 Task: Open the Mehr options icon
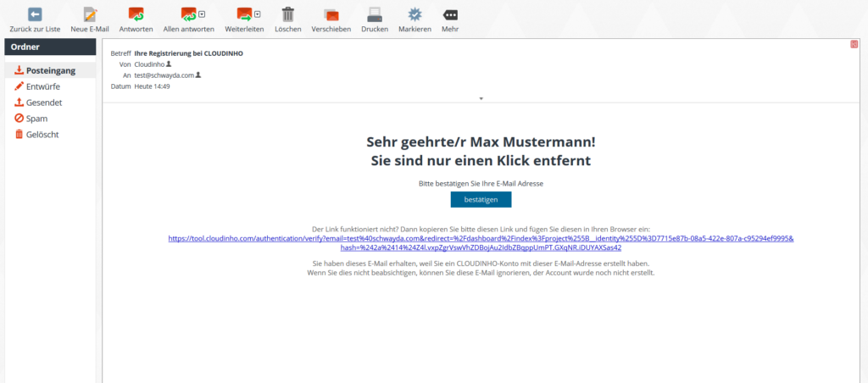(x=450, y=15)
